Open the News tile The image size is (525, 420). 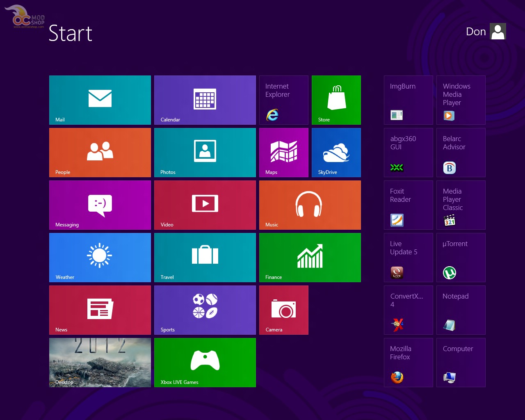tap(100, 310)
